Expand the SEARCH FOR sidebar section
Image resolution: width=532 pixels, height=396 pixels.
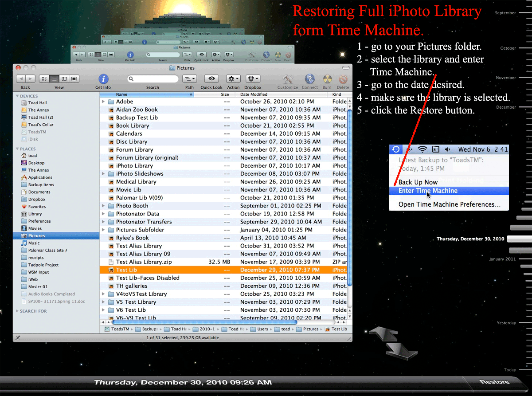17,311
